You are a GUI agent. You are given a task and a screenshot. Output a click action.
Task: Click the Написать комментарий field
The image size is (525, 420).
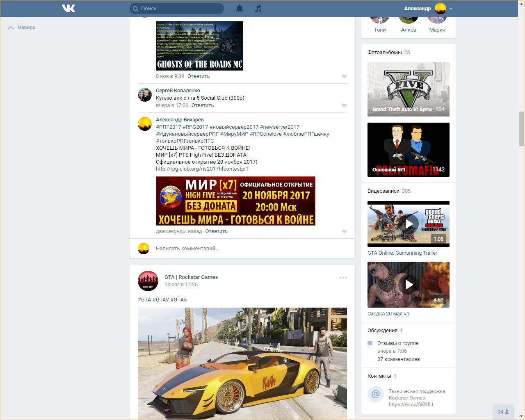pyautogui.click(x=246, y=248)
